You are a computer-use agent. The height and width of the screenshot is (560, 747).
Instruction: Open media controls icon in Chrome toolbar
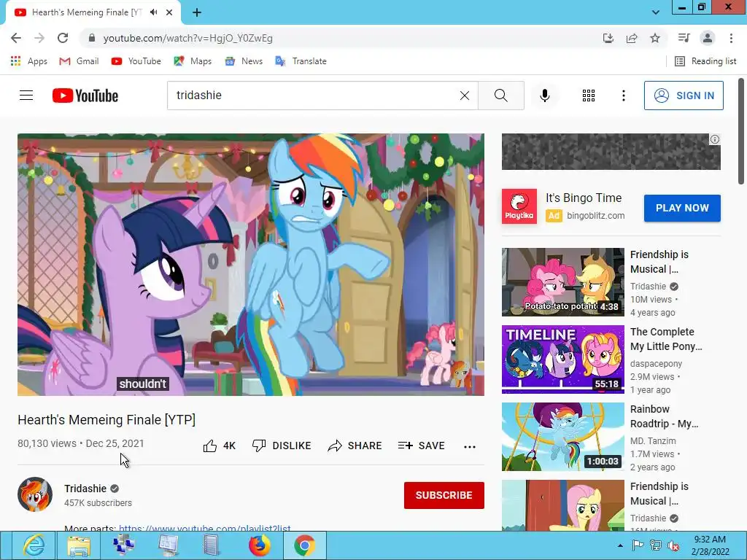coord(684,38)
